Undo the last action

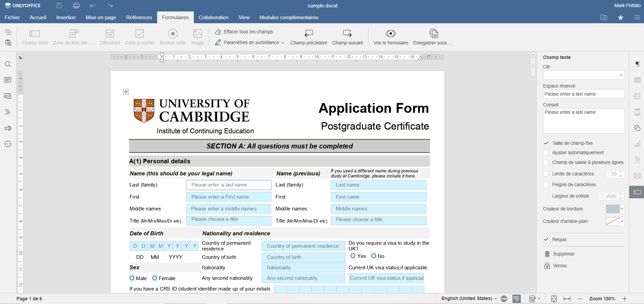[x=93, y=6]
